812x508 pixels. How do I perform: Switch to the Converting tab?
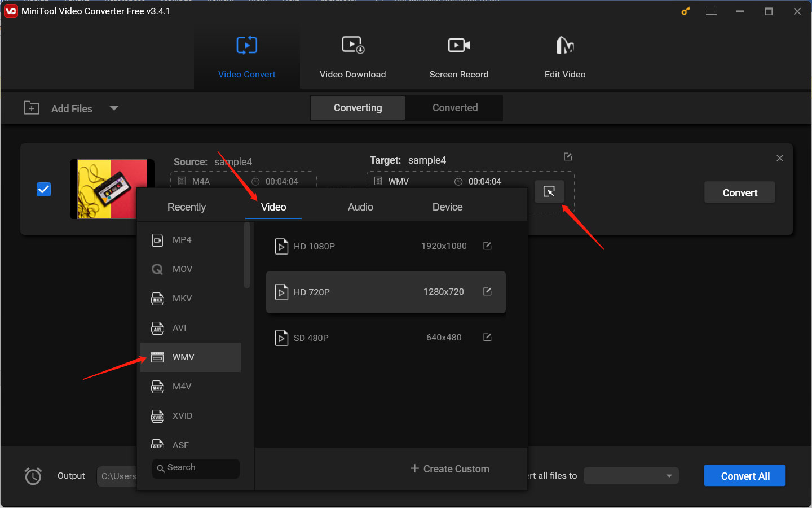358,108
